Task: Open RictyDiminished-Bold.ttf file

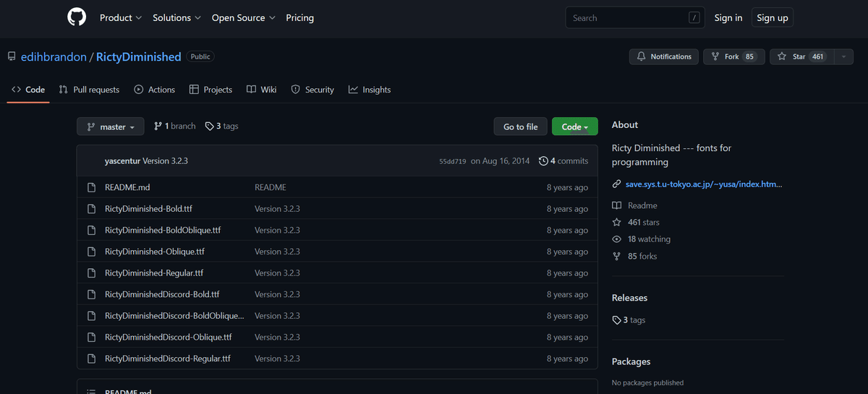Action: tap(148, 209)
